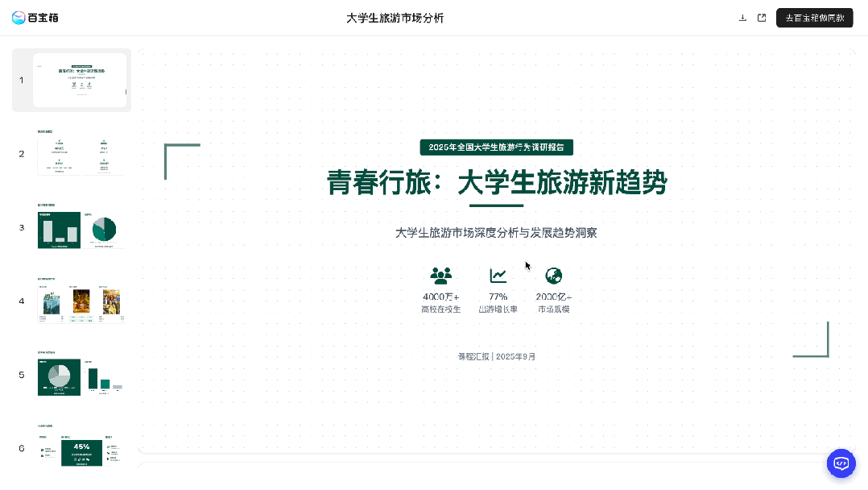Viewport: 868px width, 490px height.
Task: Click the growth chart icon above 77%
Action: (498, 275)
